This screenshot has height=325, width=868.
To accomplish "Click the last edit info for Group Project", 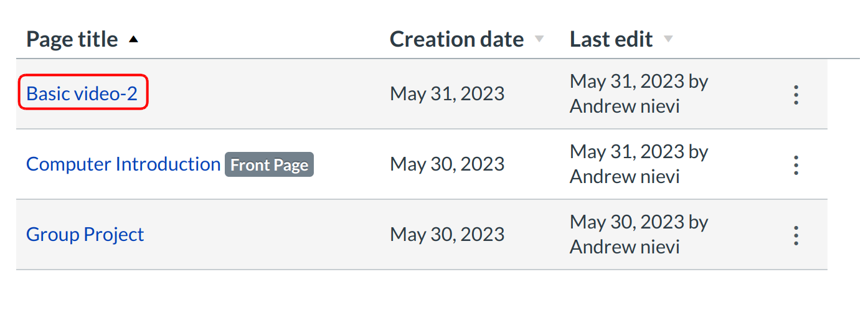I will pyautogui.click(x=639, y=235).
